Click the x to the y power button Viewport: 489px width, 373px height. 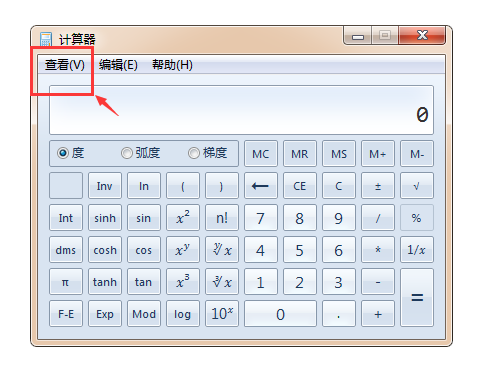(183, 250)
